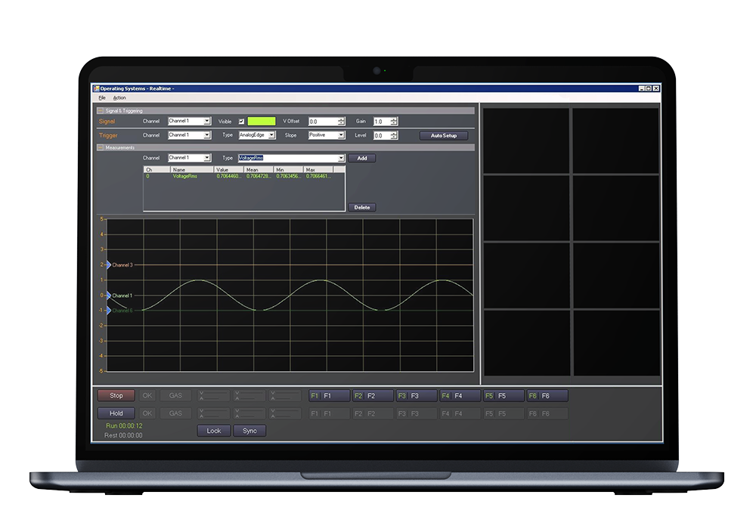Click the active F5 function button
The height and width of the screenshot is (532, 756).
point(503,396)
